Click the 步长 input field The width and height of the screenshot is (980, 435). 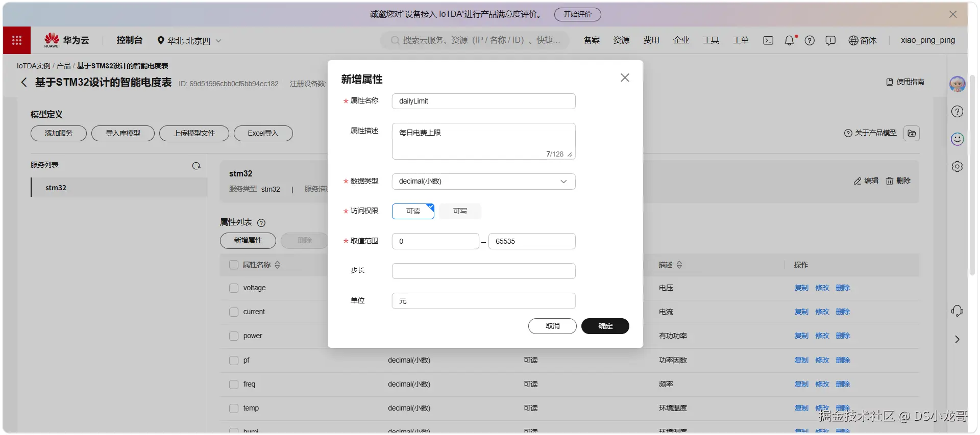tap(483, 271)
